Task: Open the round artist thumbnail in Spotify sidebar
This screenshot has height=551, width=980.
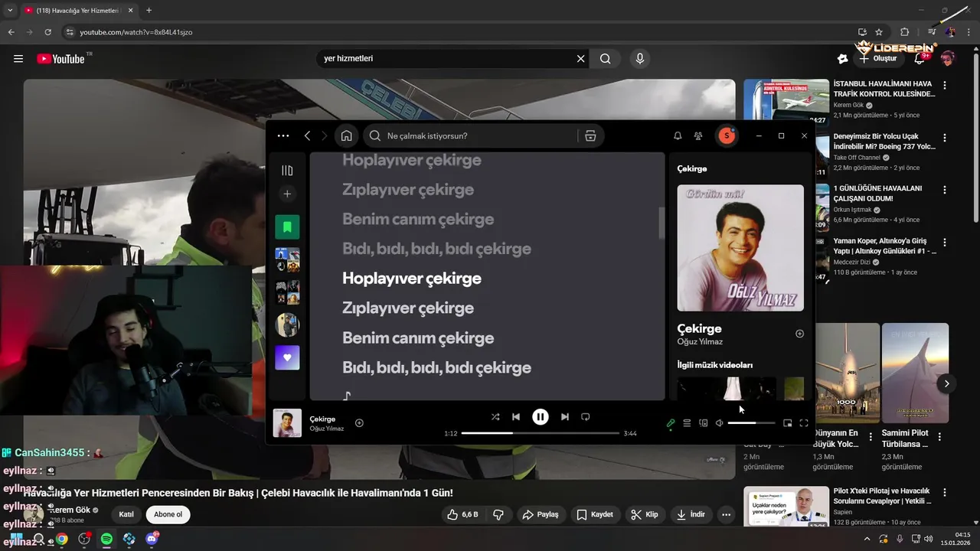Action: 287,325
